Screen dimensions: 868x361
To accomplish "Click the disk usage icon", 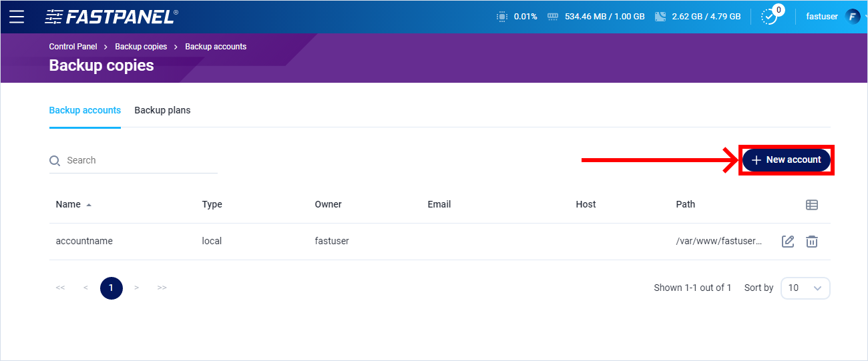I will point(660,17).
